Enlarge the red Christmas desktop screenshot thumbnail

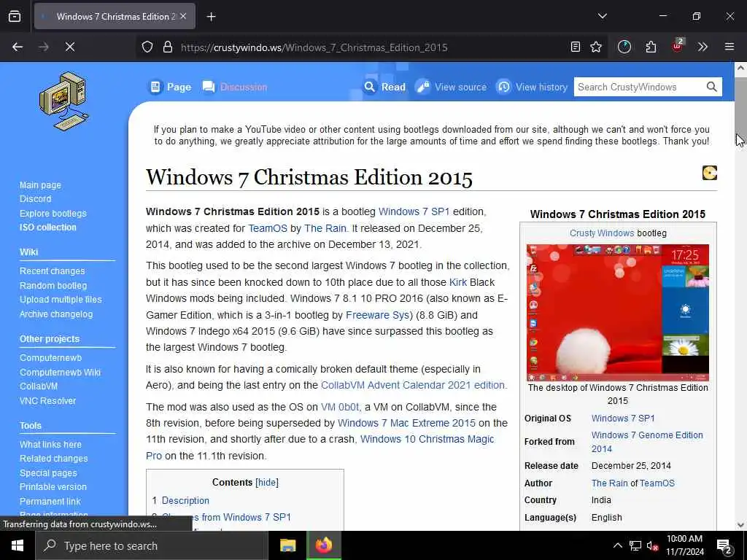pyautogui.click(x=617, y=312)
